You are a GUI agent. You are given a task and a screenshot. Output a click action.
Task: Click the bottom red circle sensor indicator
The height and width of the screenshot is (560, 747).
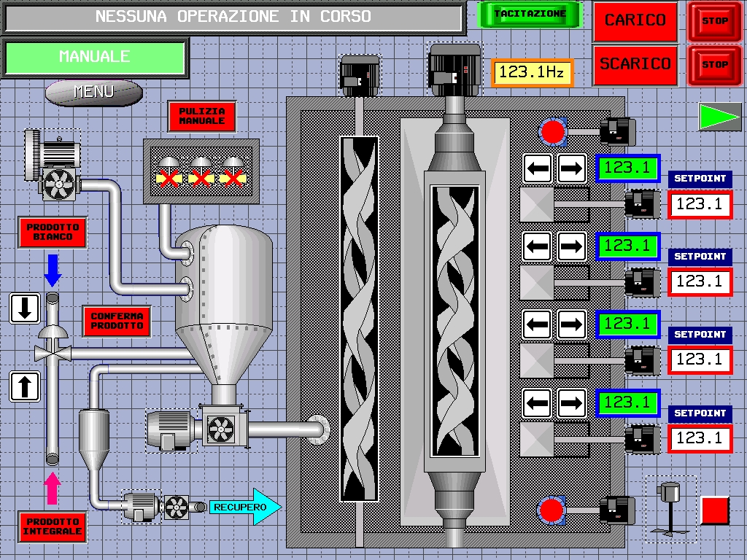click(551, 510)
